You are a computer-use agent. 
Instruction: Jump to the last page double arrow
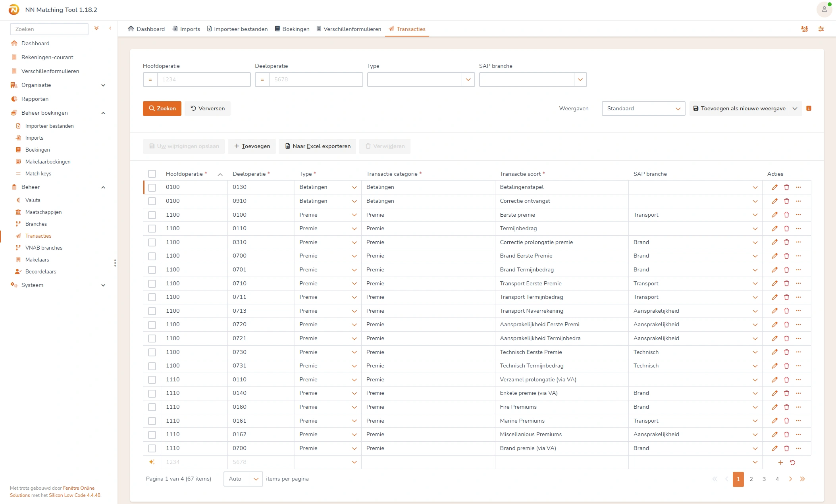tap(803, 479)
